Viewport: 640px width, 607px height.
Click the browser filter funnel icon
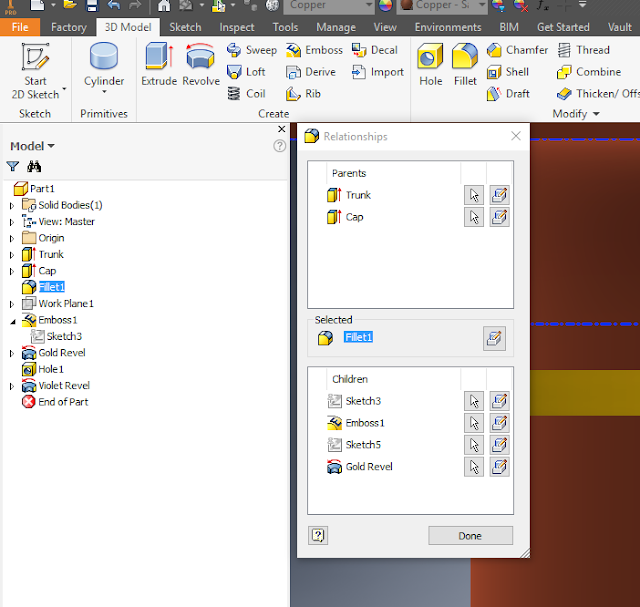[13, 166]
